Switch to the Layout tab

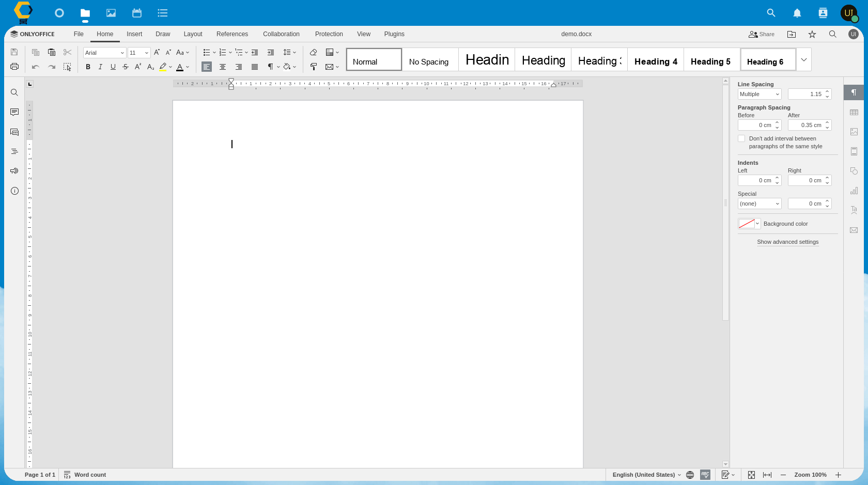(x=193, y=34)
